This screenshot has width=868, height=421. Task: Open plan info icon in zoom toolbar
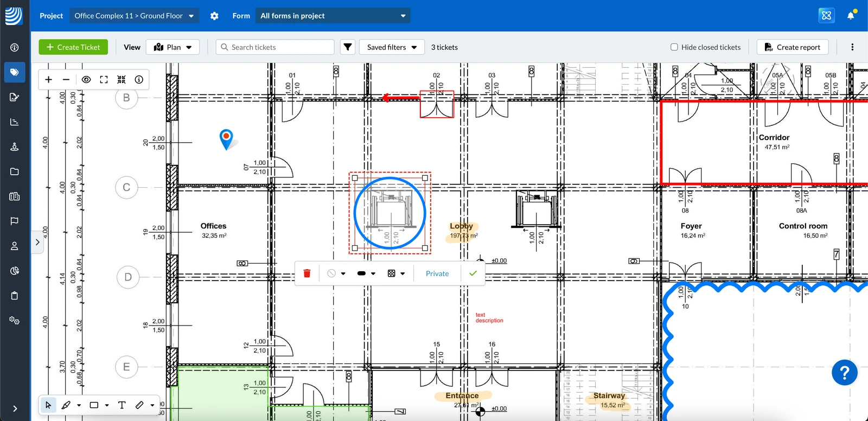139,80
